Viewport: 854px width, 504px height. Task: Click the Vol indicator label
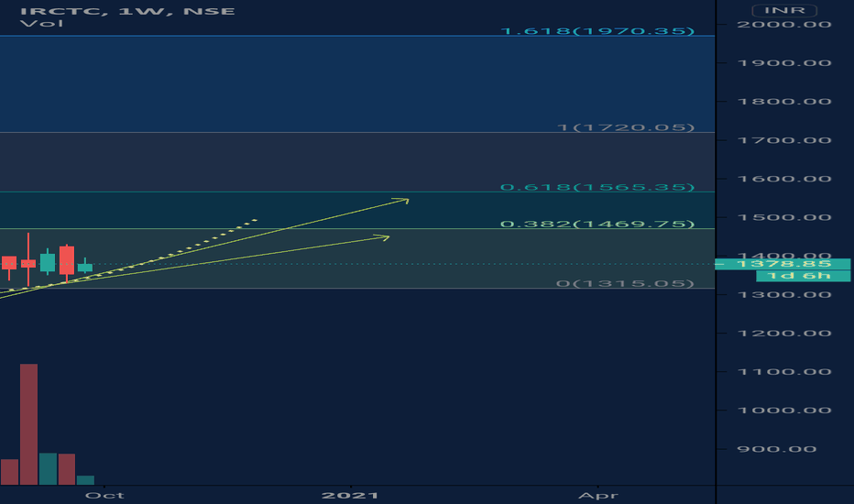(x=41, y=24)
